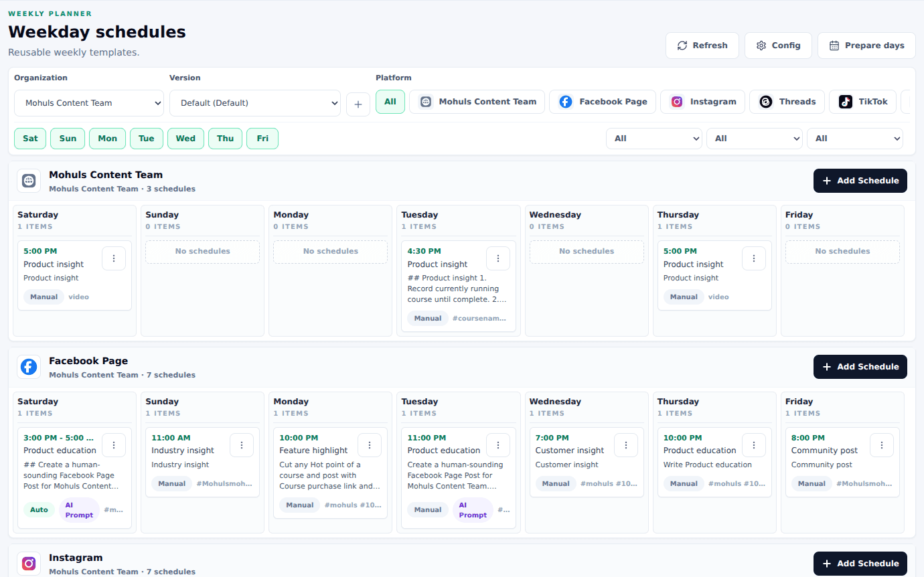This screenshot has height=577, width=924.
Task: Toggle the Thu day filter
Action: click(226, 139)
